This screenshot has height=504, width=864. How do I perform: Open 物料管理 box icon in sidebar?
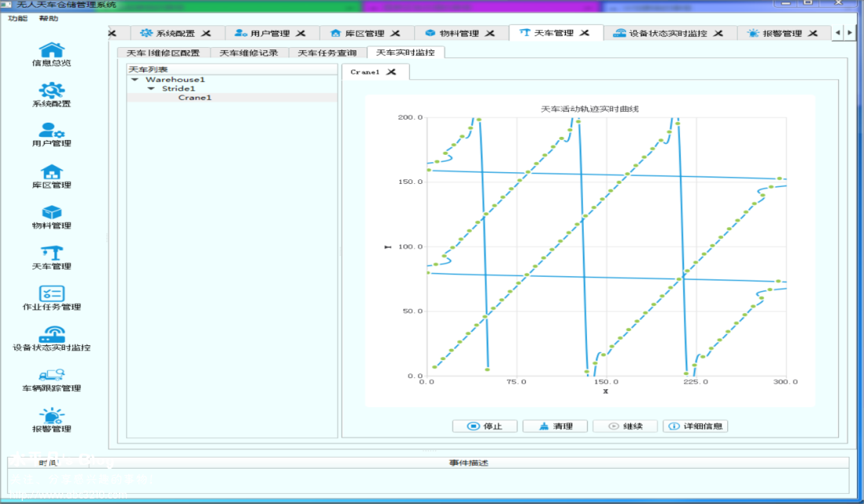(52, 212)
